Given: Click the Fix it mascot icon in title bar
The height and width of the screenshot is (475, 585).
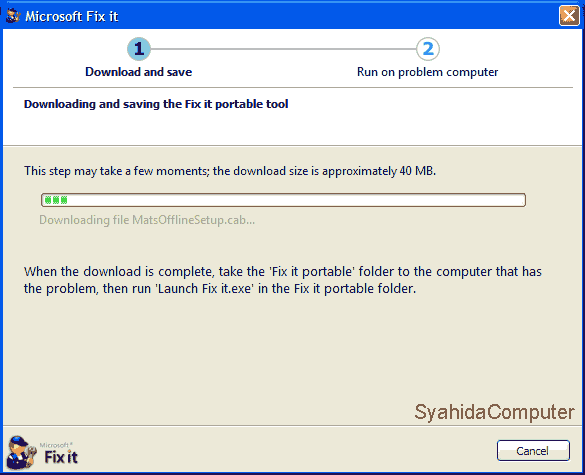Looking at the screenshot, I should click(13, 16).
